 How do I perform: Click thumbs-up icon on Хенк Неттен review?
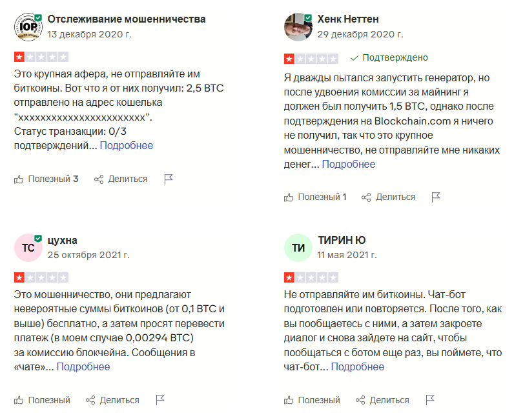[289, 197]
